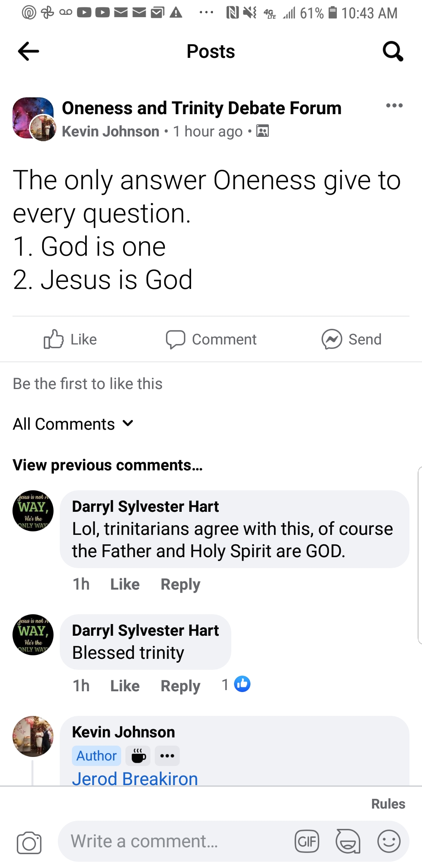
Task: Open post options three-dot menu
Action: point(394,106)
